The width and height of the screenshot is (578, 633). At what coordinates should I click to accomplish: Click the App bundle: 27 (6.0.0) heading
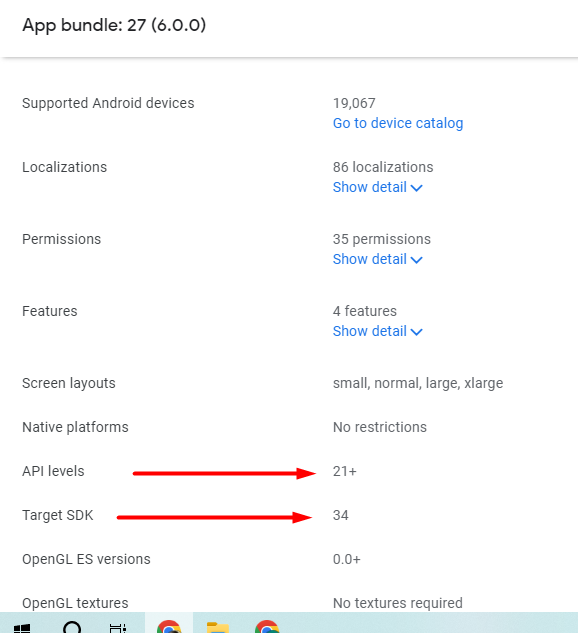pyautogui.click(x=114, y=25)
